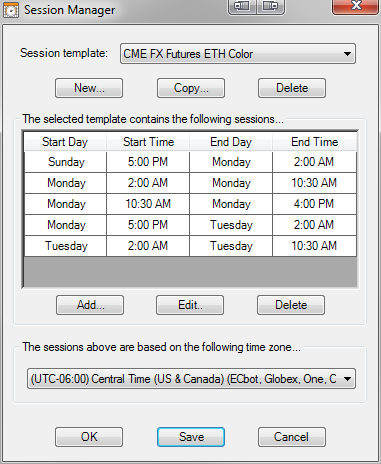Expand the time zone dropdown list
Screen dimensions: 381x464
[x=191, y=379]
